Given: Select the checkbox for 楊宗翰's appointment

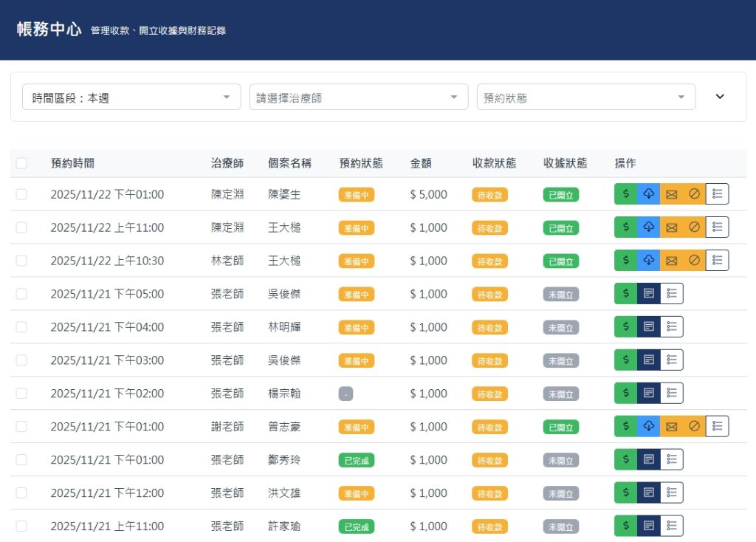Looking at the screenshot, I should tap(21, 394).
